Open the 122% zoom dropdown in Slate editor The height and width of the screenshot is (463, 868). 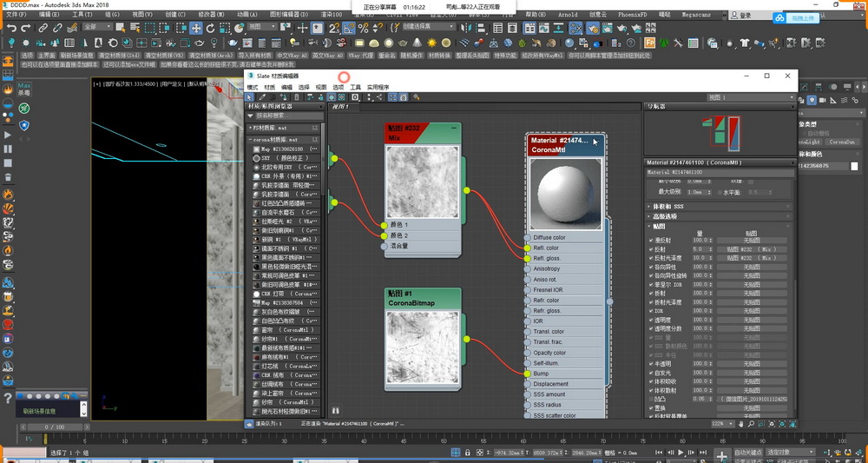[x=723, y=424]
